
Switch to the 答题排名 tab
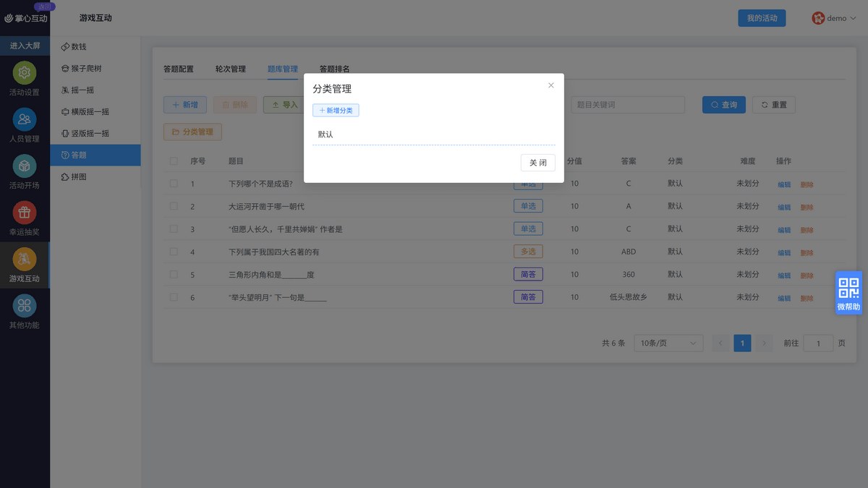click(x=335, y=69)
